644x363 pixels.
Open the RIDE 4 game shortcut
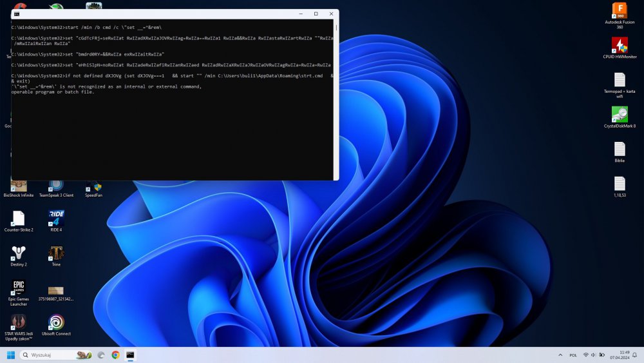tap(56, 219)
